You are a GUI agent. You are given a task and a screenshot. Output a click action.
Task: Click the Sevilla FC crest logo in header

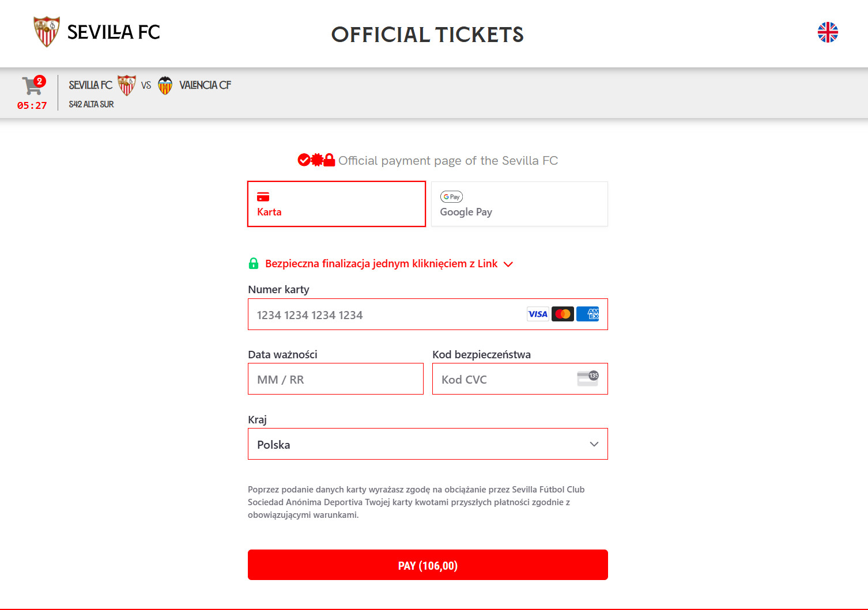(x=47, y=32)
